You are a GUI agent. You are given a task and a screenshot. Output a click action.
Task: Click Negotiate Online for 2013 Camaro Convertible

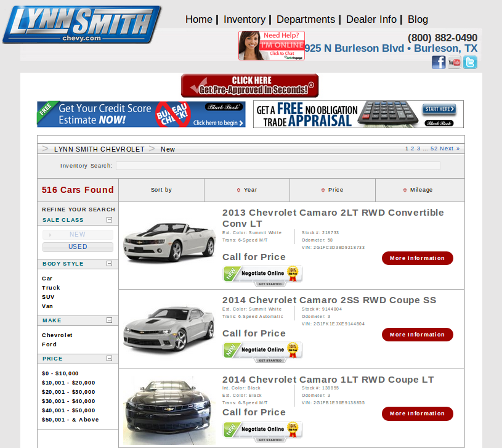click(x=262, y=275)
